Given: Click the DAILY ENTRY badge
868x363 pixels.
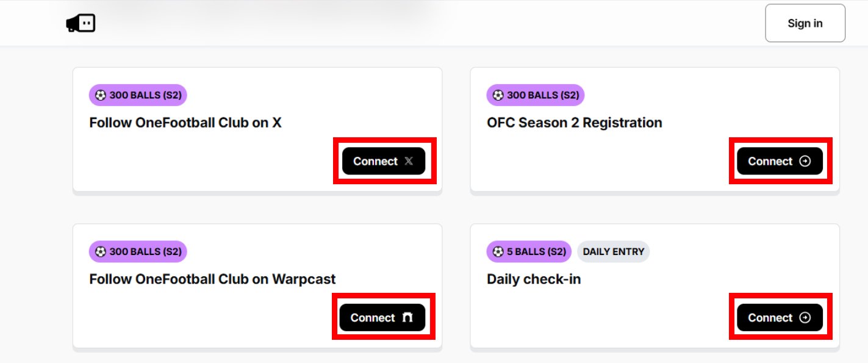Looking at the screenshot, I should click(613, 251).
